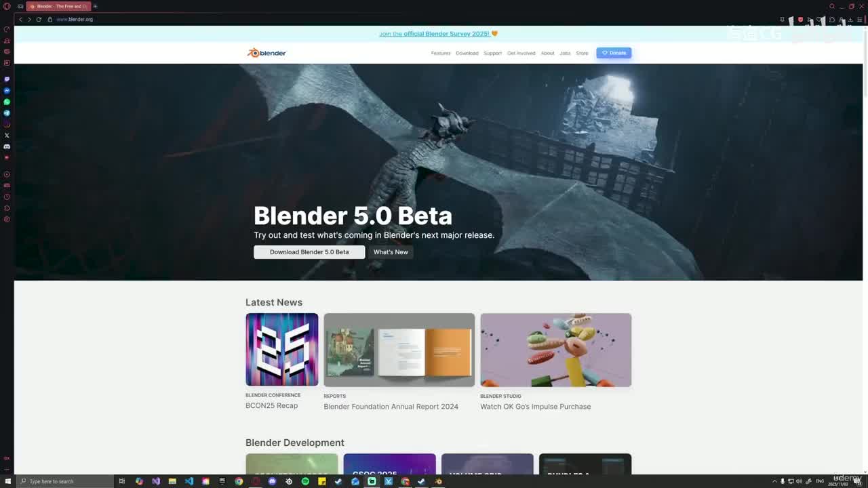The height and width of the screenshot is (488, 868).
Task: Click Download Blender 5.0 Beta button
Action: (x=309, y=252)
